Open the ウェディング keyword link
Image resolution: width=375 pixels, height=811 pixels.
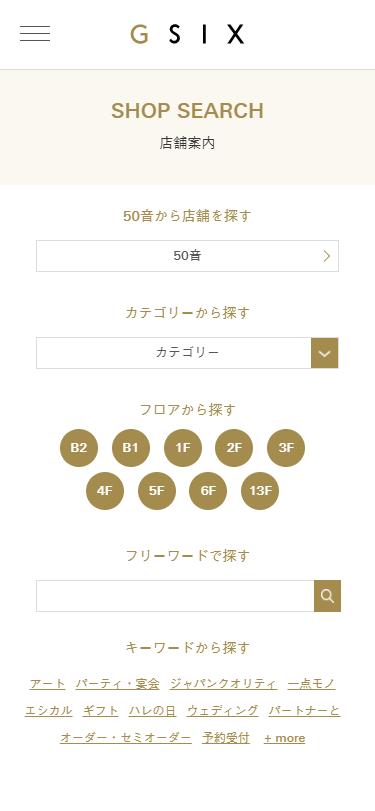click(x=222, y=711)
